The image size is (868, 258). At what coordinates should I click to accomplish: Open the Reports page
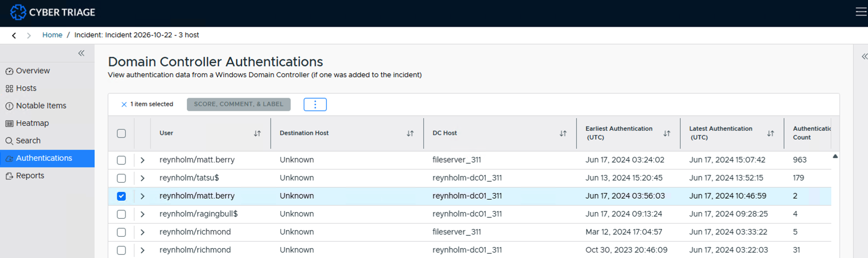[30, 176]
